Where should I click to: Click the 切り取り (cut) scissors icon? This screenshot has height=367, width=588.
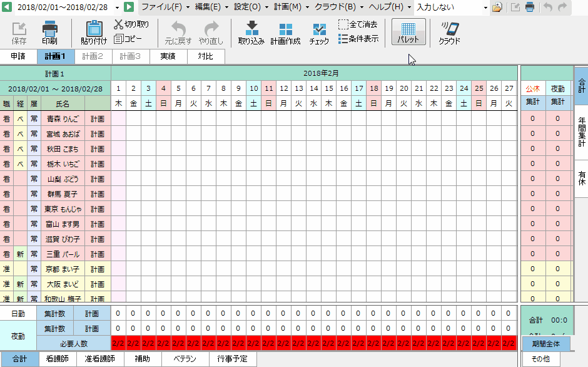coord(120,24)
